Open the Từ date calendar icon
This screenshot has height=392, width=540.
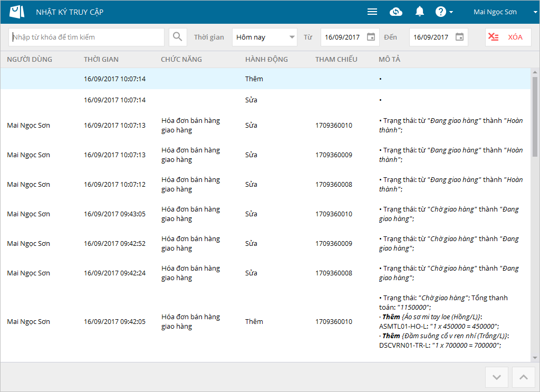pos(371,37)
